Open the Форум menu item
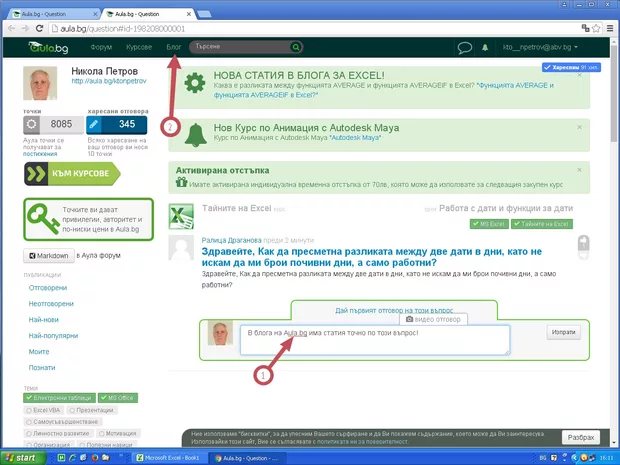The height and width of the screenshot is (465, 620). point(101,47)
